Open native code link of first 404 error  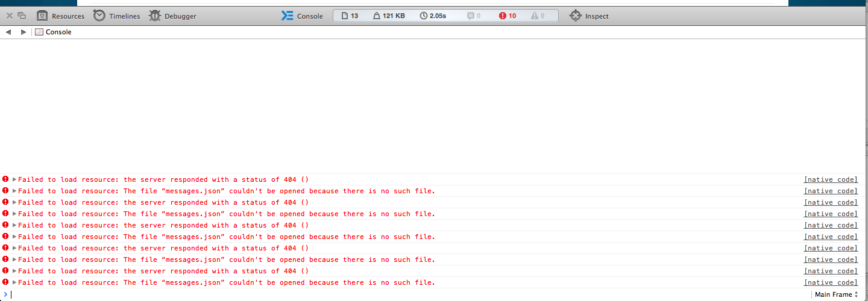click(831, 179)
